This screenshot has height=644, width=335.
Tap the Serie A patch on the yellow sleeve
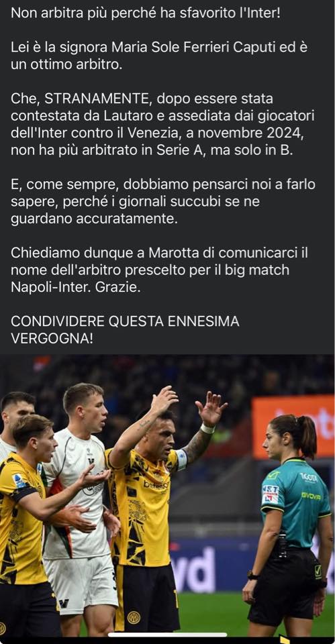click(x=19, y=480)
